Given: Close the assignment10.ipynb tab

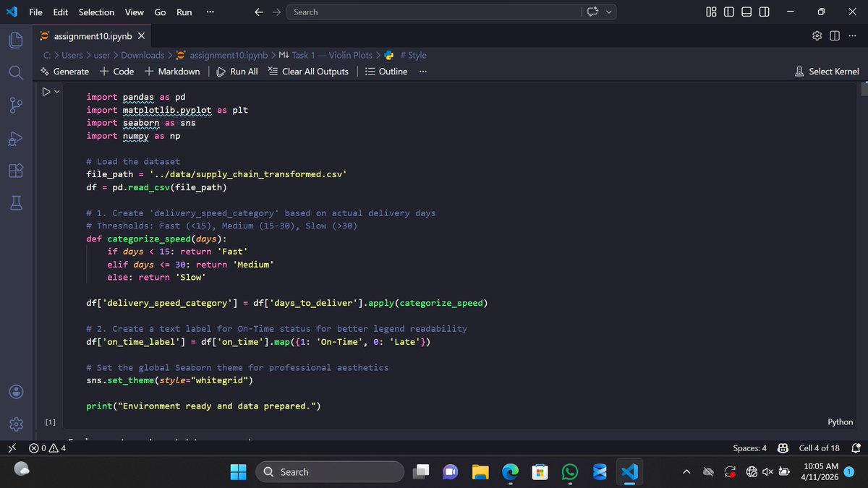Looking at the screenshot, I should click(141, 36).
